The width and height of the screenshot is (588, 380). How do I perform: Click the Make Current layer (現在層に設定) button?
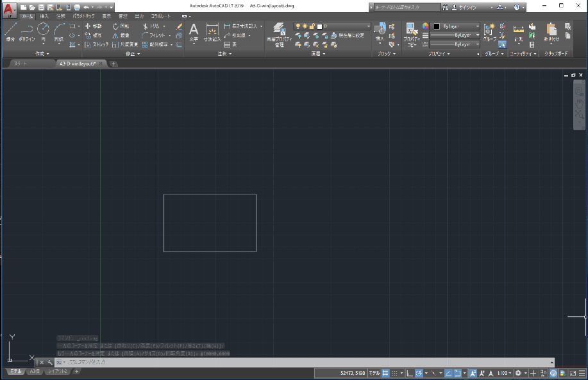pos(348,35)
